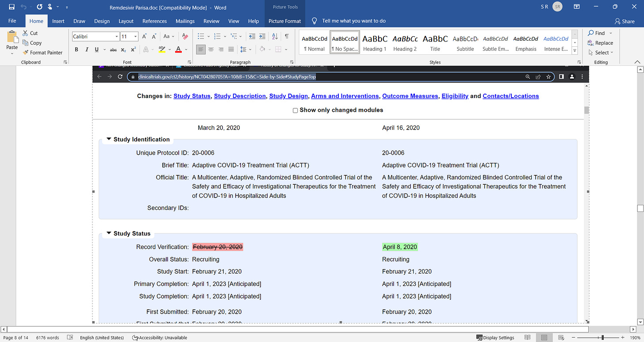This screenshot has width=644, height=342.
Task: Open the line spacing dropdown
Action: click(245, 49)
